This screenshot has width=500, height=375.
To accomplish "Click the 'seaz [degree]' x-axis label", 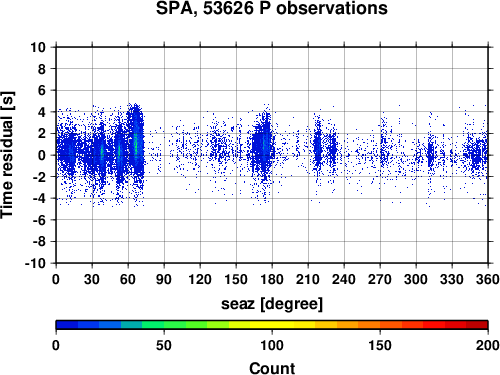I will pos(272,304).
